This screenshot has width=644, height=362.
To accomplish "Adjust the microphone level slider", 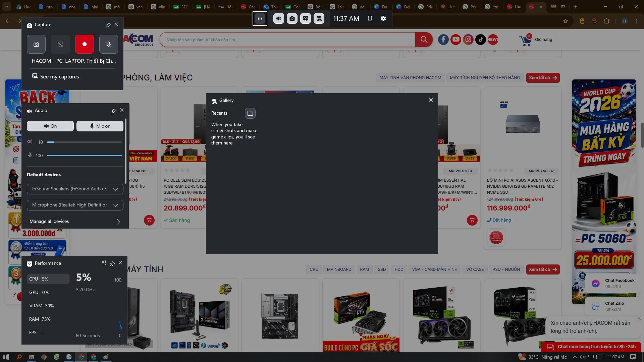I will tap(85, 156).
